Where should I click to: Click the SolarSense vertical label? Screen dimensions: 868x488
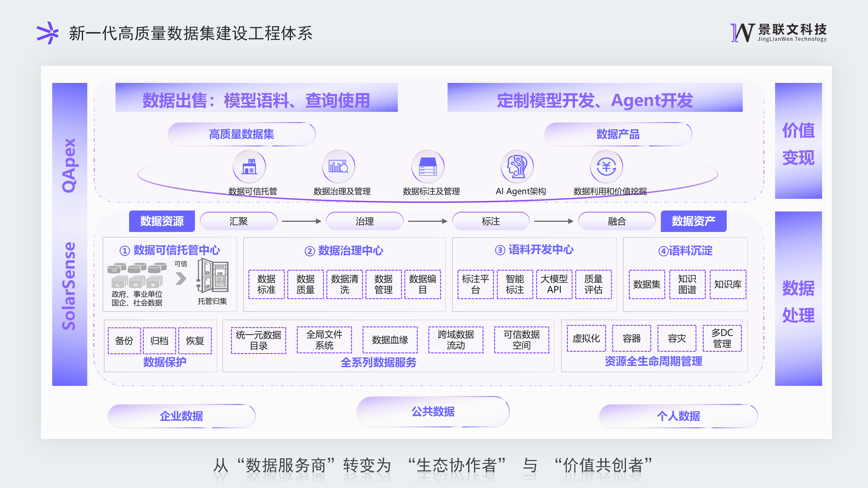click(x=69, y=286)
